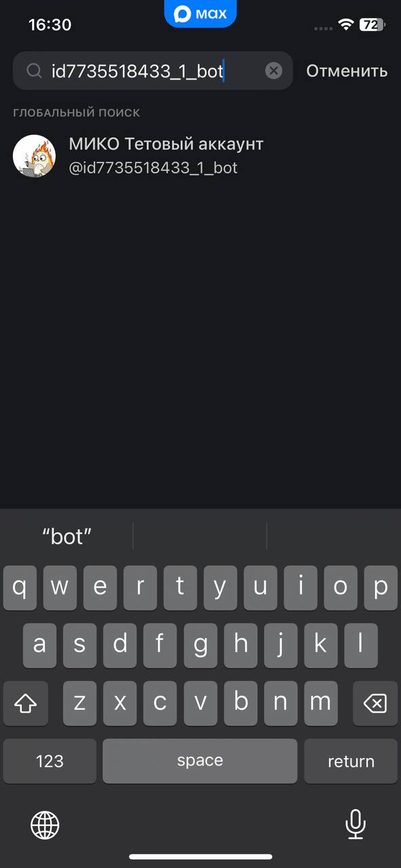The height and width of the screenshot is (868, 401).
Task: Start dictation with the microphone icon
Action: point(355,825)
